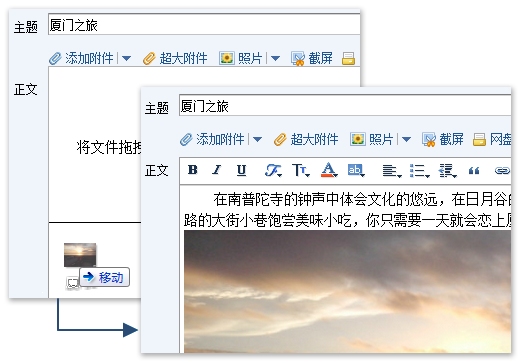
Task: Expand the 照片 dropdown arrow in front window
Action: [x=406, y=139]
